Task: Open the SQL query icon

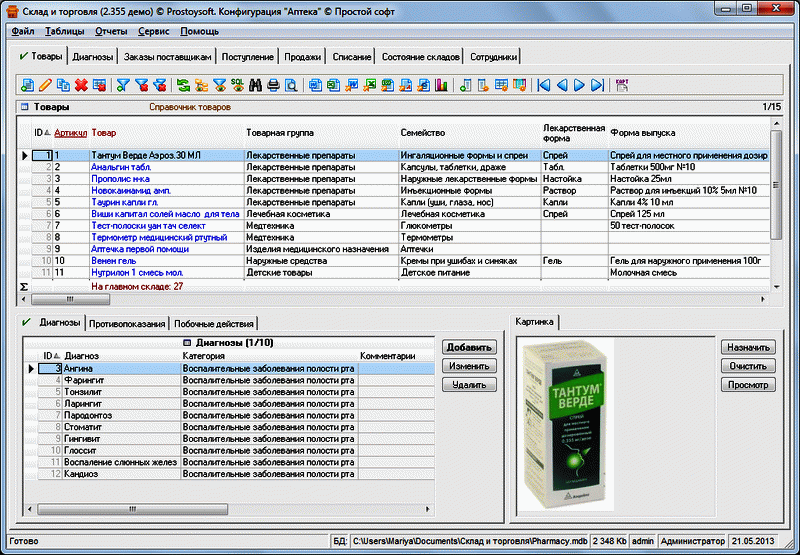Action: pos(237,86)
